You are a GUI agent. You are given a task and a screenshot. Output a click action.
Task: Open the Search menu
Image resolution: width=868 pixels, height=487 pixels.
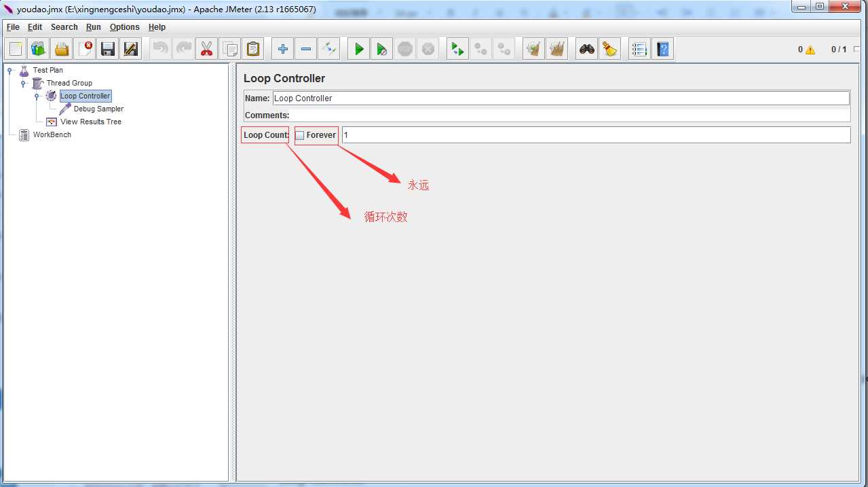click(x=64, y=27)
